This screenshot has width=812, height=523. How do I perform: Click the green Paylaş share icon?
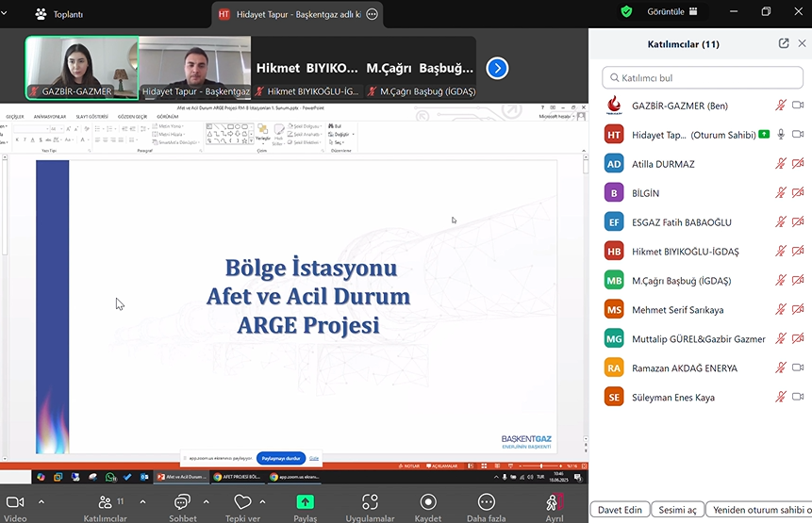click(x=305, y=501)
